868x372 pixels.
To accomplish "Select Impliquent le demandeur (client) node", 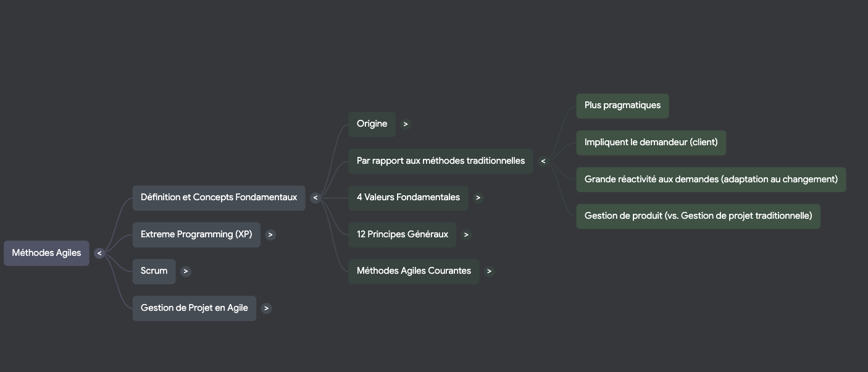I will pos(651,143).
